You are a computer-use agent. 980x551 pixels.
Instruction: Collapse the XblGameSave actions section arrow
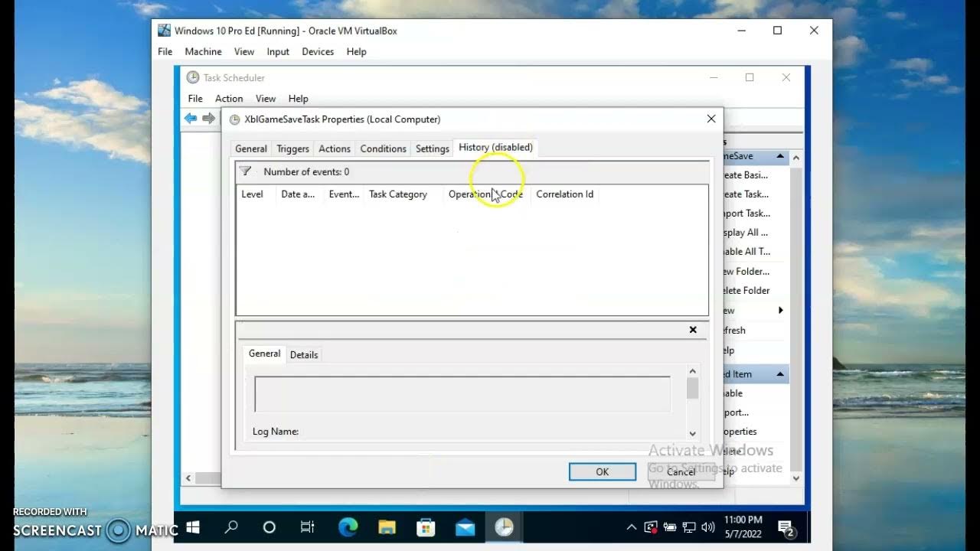pyautogui.click(x=780, y=156)
